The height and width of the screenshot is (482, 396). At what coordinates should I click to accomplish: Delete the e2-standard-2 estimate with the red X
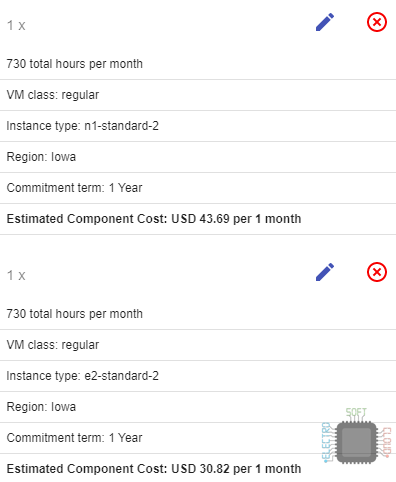(377, 272)
